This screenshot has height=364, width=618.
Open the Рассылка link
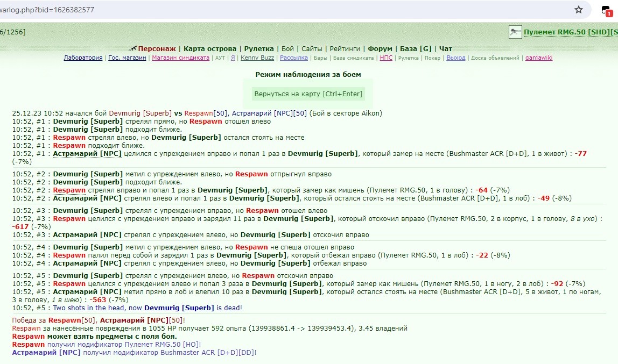point(293,58)
